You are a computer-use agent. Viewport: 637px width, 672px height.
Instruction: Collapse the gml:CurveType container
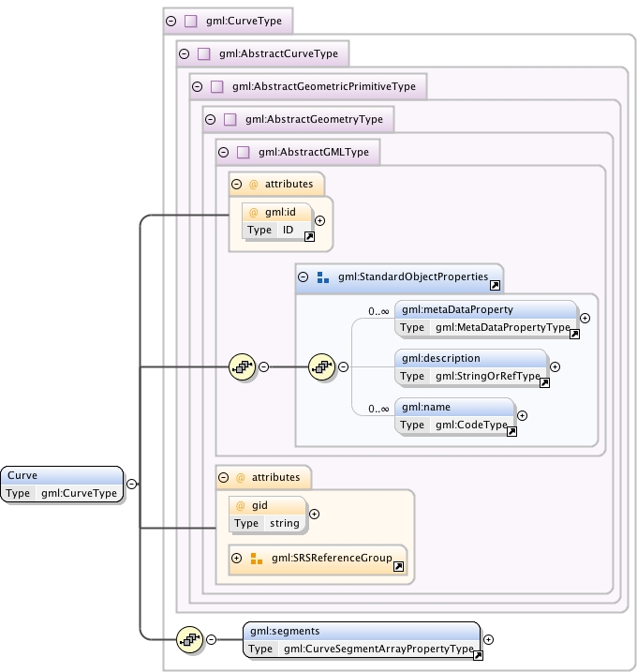point(170,21)
